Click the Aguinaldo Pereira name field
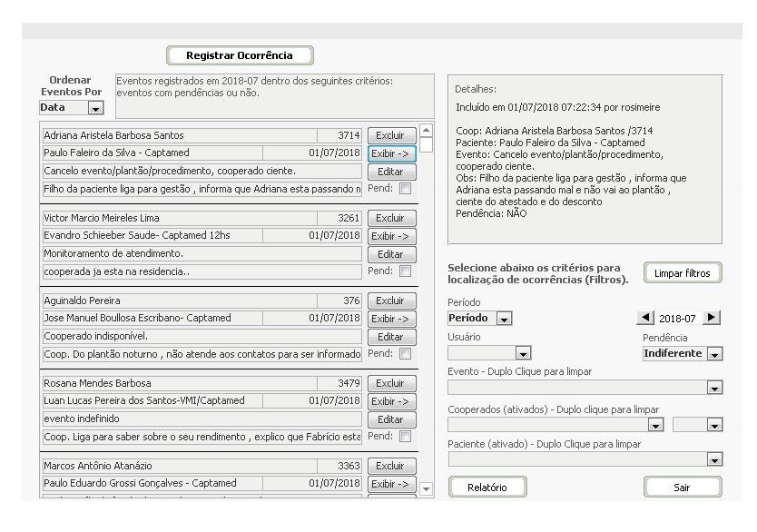The width and height of the screenshot is (757, 532). [180, 300]
